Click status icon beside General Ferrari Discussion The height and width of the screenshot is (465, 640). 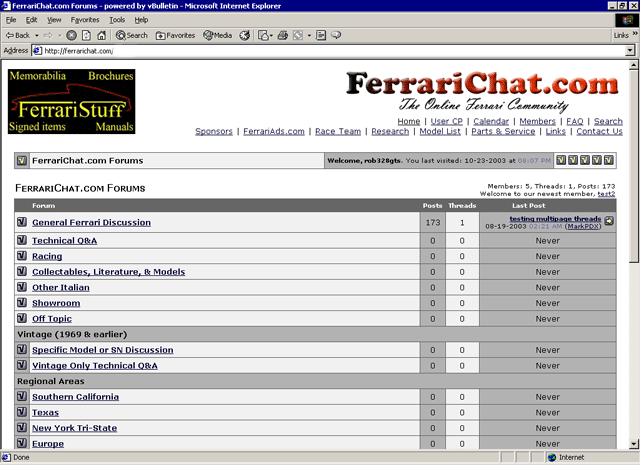[x=22, y=222]
